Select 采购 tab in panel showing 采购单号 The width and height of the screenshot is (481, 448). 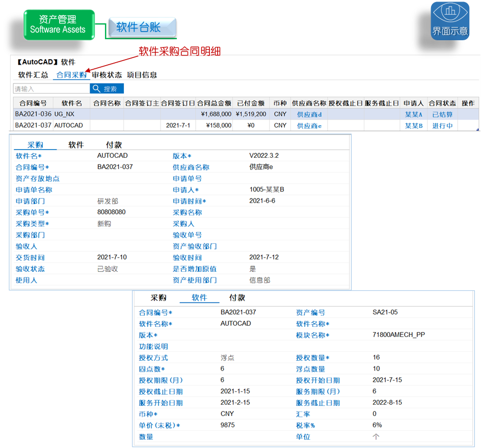35,145
